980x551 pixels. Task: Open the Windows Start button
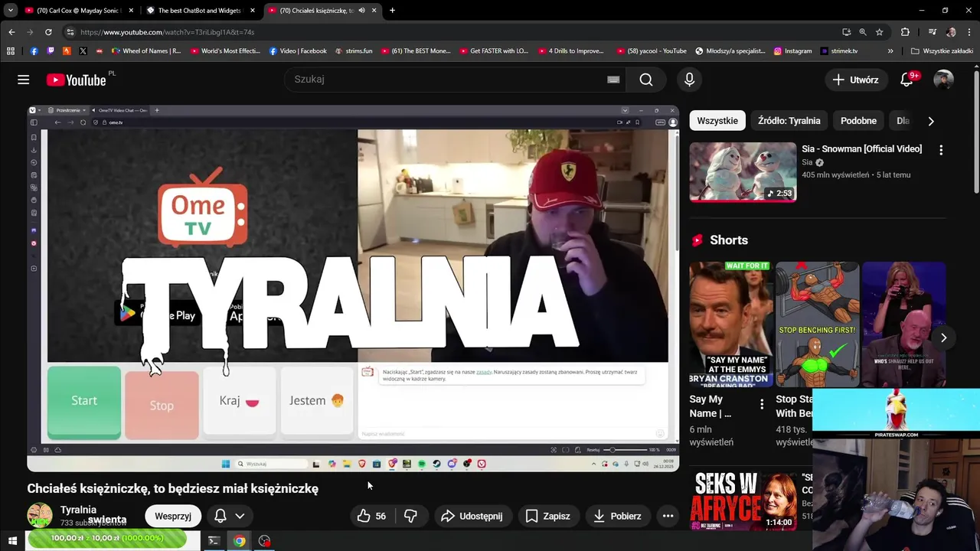12,541
